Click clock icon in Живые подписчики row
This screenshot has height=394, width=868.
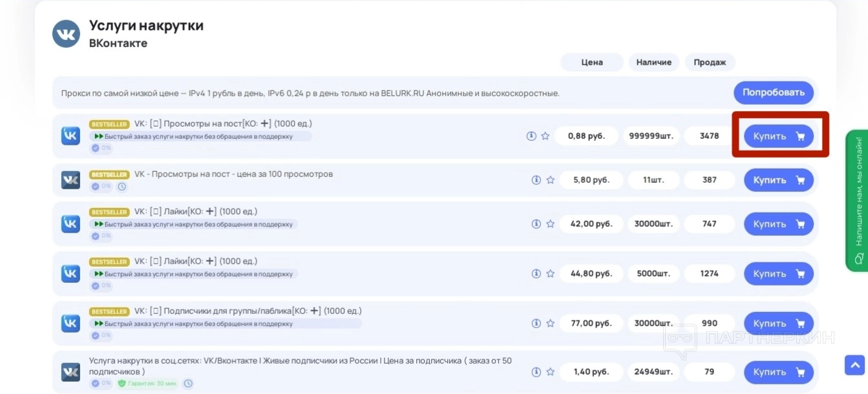(188, 384)
